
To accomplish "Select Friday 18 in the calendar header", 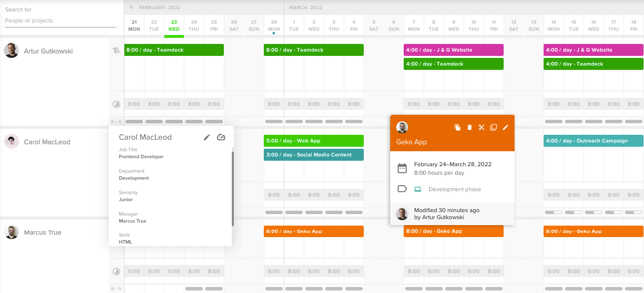I will tap(634, 25).
